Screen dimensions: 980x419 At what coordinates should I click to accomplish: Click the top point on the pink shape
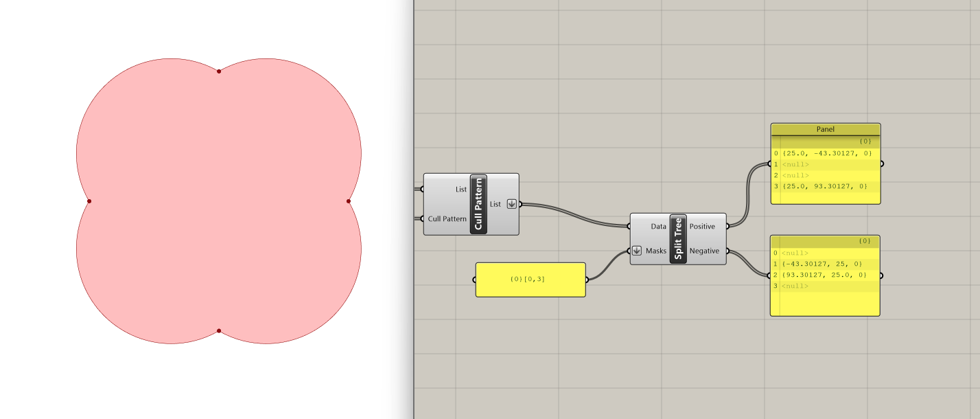point(219,71)
